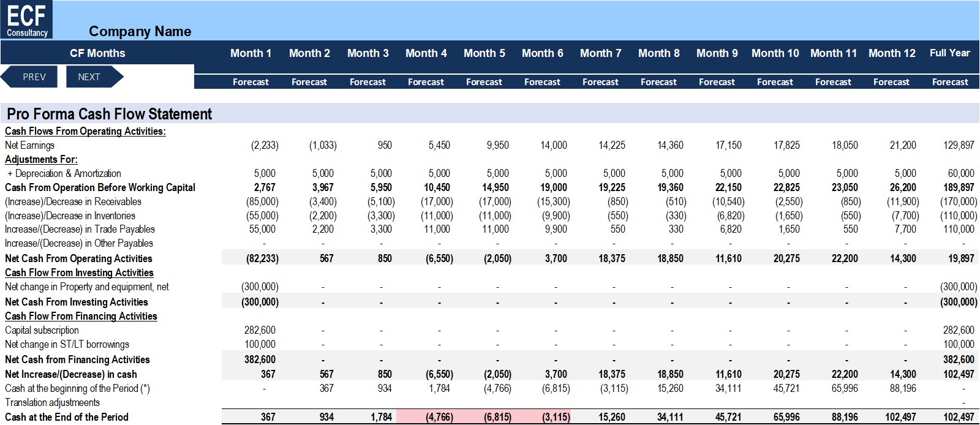Click the Pro Forma Cash Flow Statement title
Screen dimensions: 980x425
109,114
